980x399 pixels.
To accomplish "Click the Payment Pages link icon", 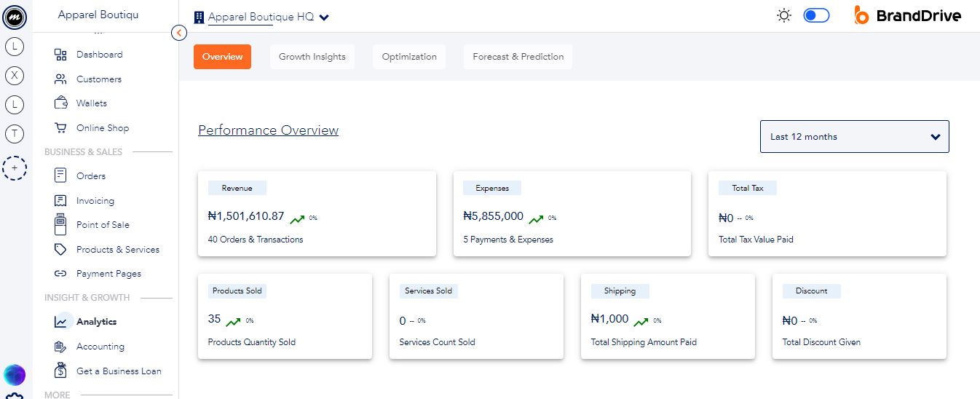I will coord(61,274).
